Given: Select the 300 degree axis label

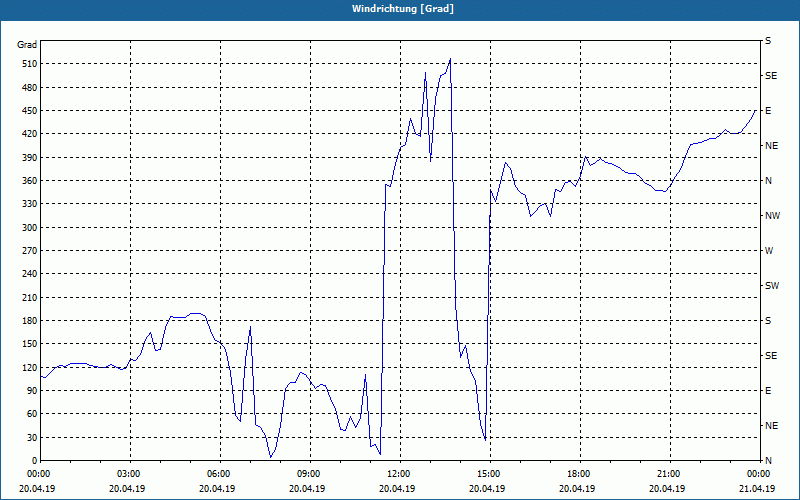Looking at the screenshot, I should (x=29, y=228).
